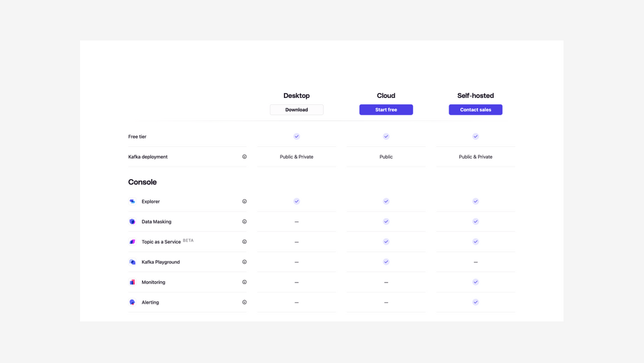The height and width of the screenshot is (363, 644).
Task: Click the BETA badge on Topic as a Service
Action: click(188, 239)
